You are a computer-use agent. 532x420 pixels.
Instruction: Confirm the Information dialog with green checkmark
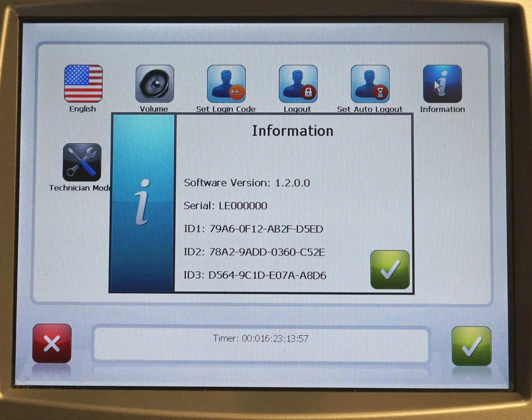coord(389,269)
